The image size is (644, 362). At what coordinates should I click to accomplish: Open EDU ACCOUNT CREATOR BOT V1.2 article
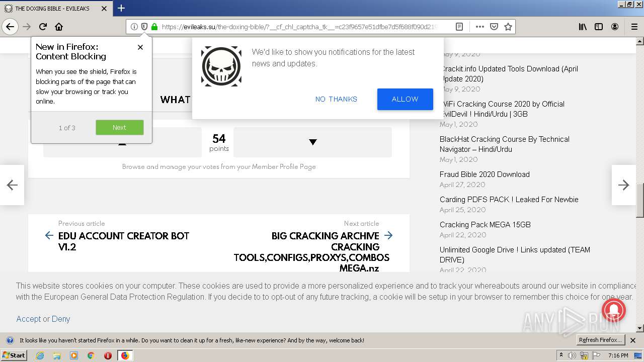click(124, 241)
